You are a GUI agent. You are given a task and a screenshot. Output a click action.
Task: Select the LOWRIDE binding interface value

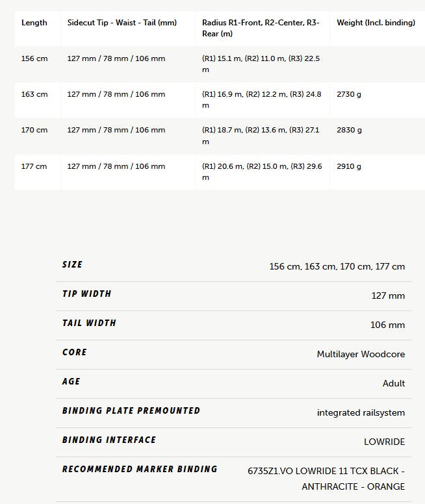point(385,442)
